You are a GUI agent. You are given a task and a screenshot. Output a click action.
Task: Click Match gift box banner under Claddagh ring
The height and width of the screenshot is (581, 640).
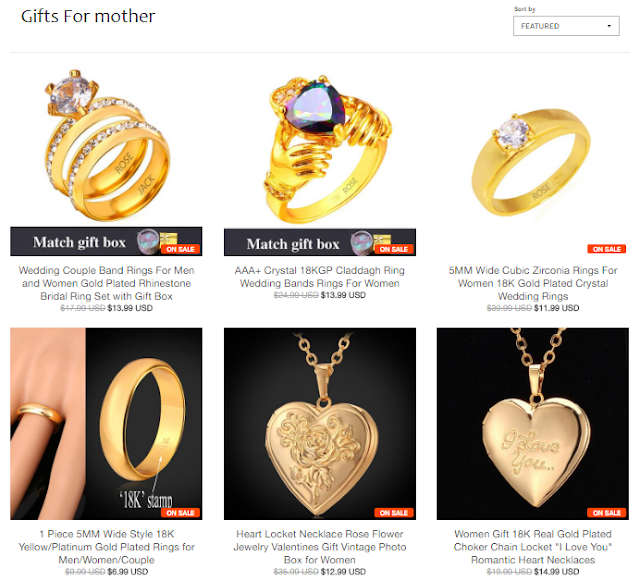[x=320, y=243]
